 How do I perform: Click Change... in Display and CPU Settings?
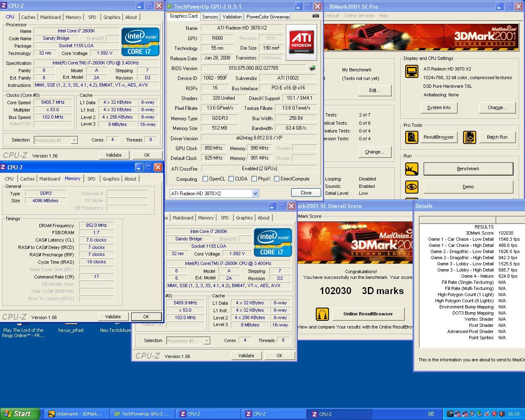[497, 107]
